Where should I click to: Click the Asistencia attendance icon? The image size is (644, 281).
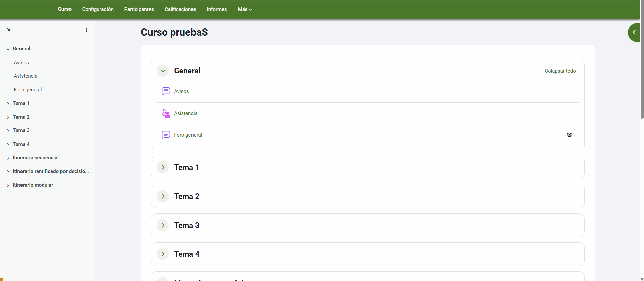[x=166, y=113]
